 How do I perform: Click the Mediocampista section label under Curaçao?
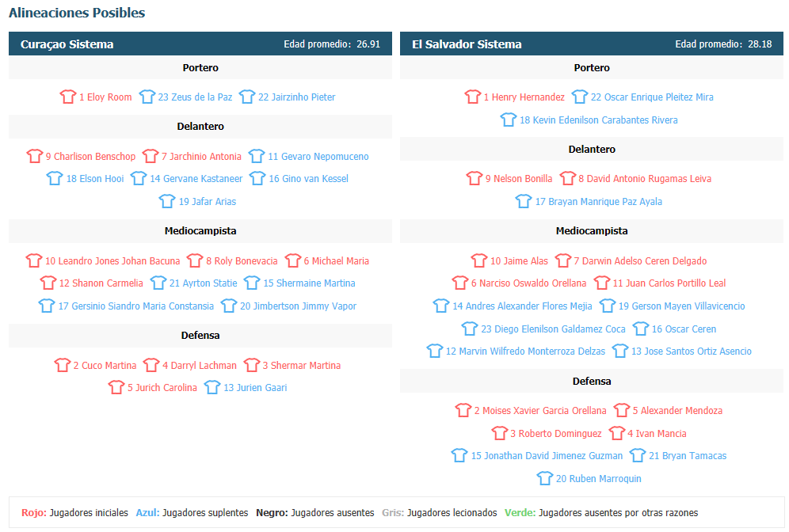200,231
